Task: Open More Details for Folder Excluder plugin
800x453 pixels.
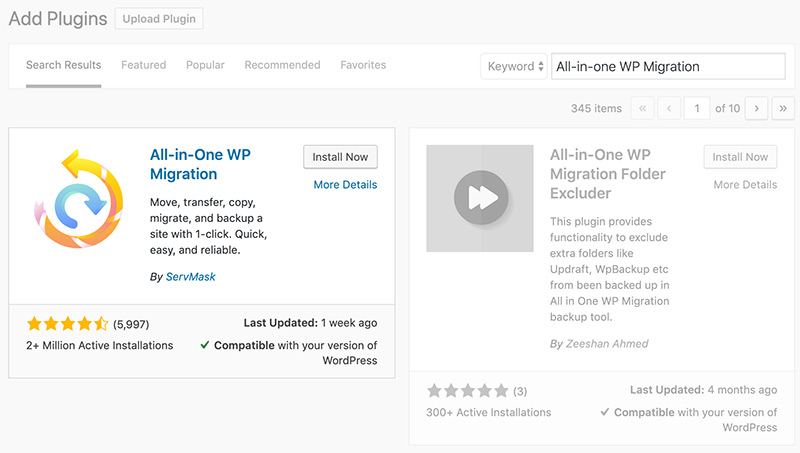Action: (x=745, y=185)
